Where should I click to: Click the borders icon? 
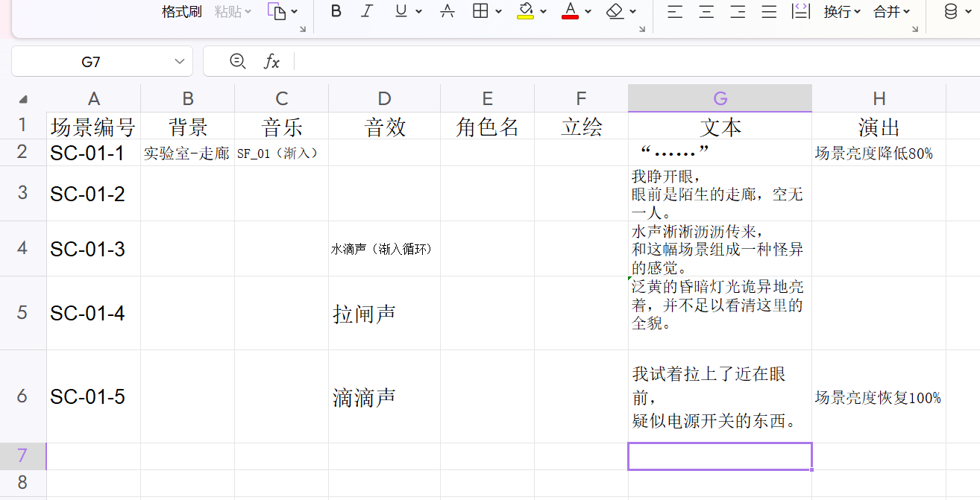click(482, 11)
